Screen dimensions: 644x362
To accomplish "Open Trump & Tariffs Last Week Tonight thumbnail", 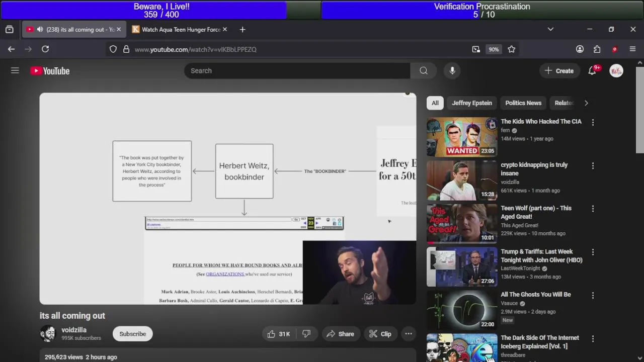I will point(462,266).
